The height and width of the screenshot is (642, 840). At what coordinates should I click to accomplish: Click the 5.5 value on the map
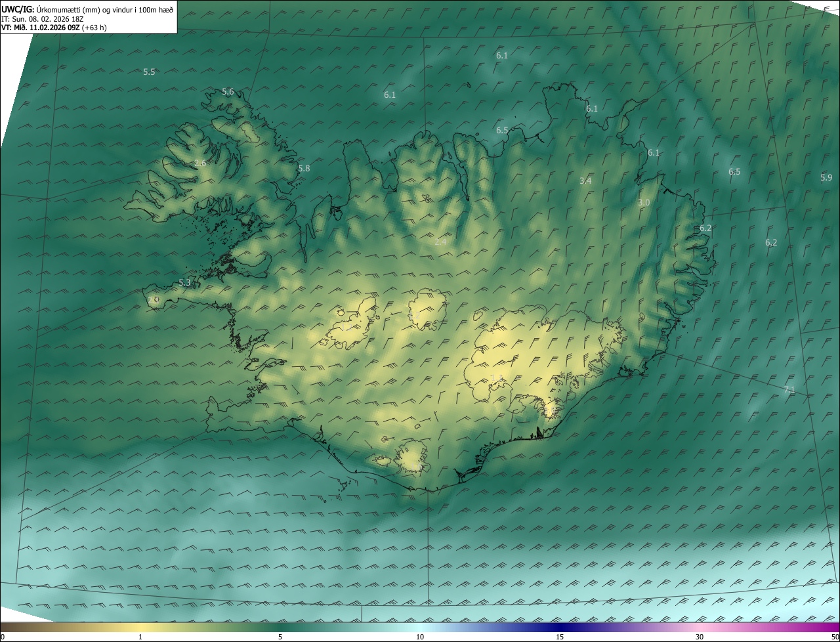point(149,72)
